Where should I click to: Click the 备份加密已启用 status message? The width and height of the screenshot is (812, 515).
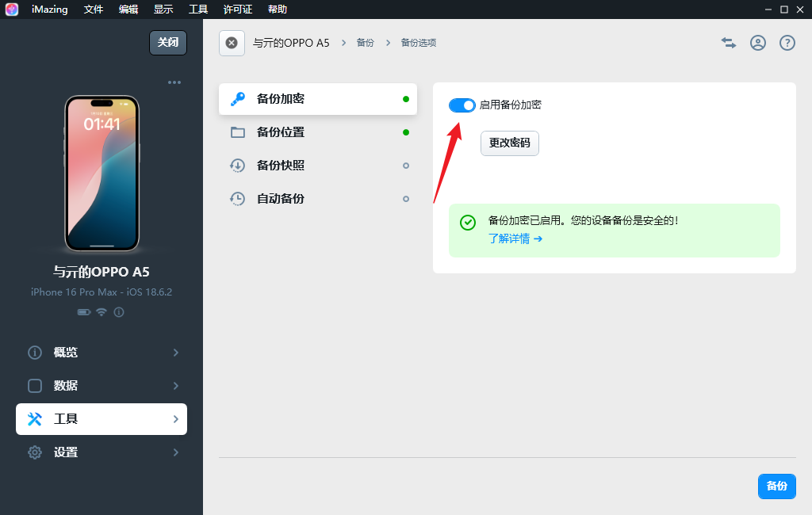click(583, 220)
